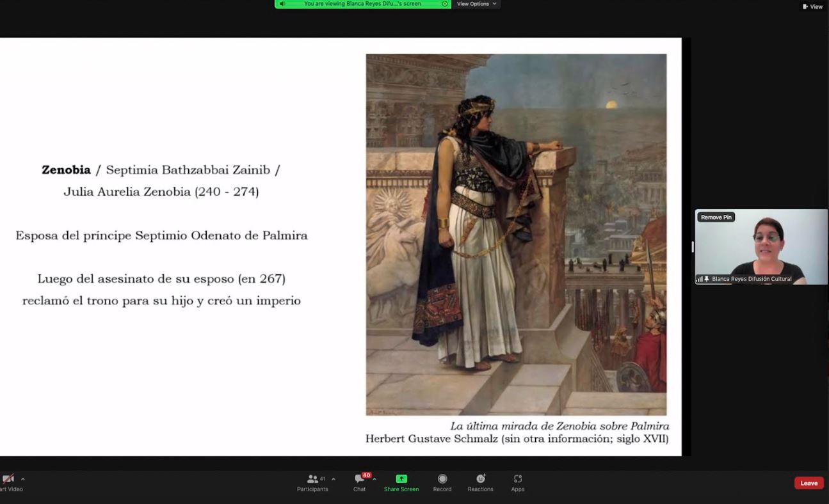Click the network signal bars icon on video
Image resolution: width=829 pixels, height=504 pixels.
[699, 280]
